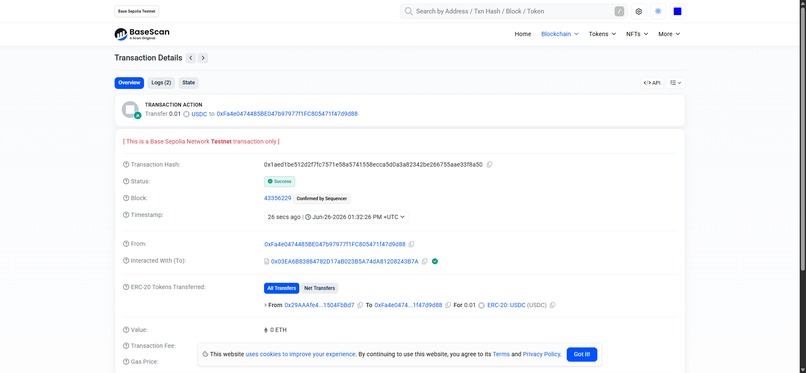Viewport: 806px width, 373px height.
Task: Click the green verified check badge
Action: (435, 262)
